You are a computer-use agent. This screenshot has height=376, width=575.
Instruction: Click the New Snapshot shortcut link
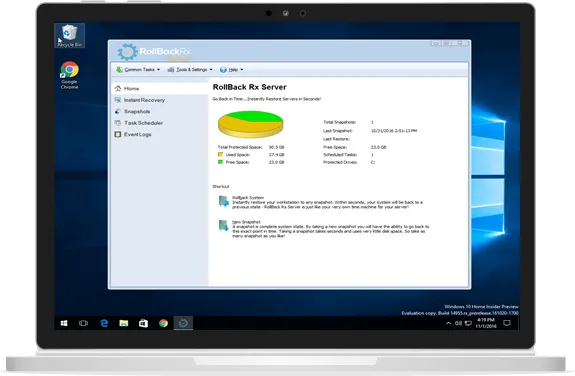246,222
